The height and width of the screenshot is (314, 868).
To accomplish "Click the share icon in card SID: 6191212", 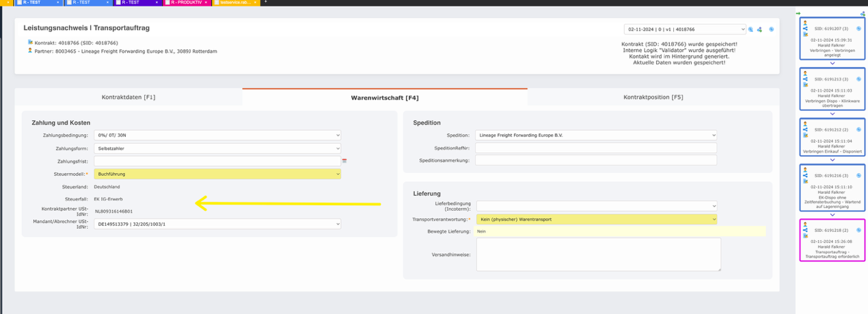I will (x=805, y=128).
